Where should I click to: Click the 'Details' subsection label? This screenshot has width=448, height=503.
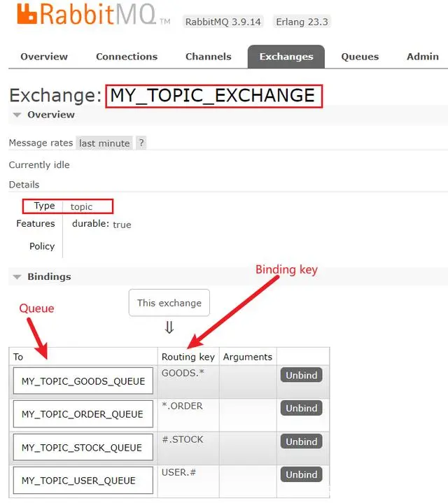24,185
